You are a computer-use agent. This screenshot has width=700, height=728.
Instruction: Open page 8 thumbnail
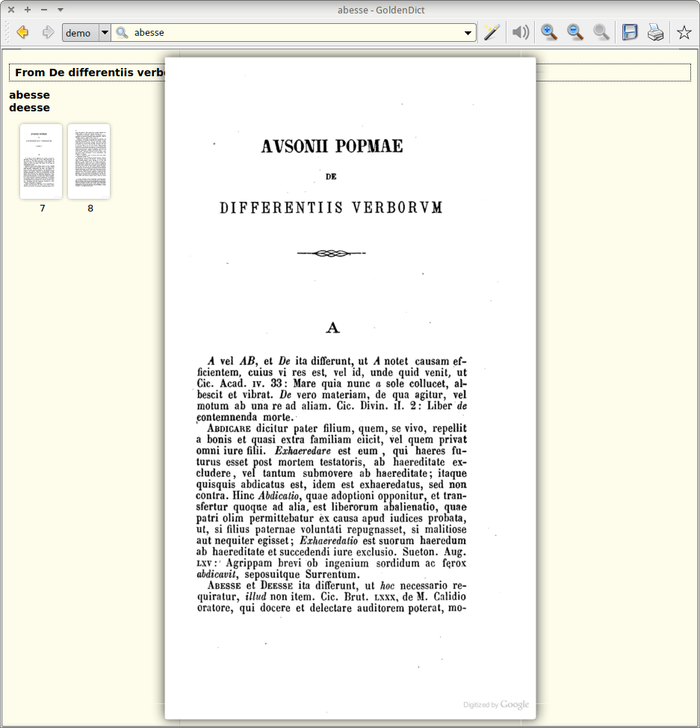pyautogui.click(x=89, y=161)
